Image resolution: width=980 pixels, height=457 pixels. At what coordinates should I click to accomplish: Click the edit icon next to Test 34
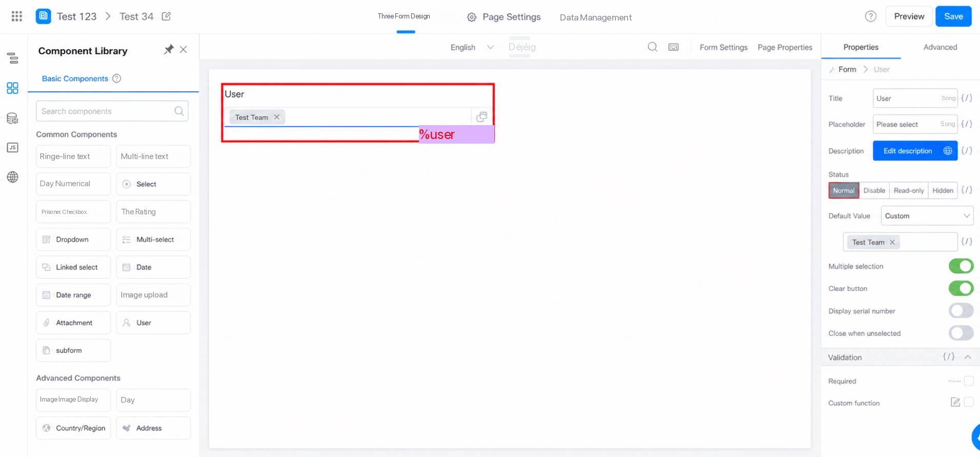[x=166, y=16]
